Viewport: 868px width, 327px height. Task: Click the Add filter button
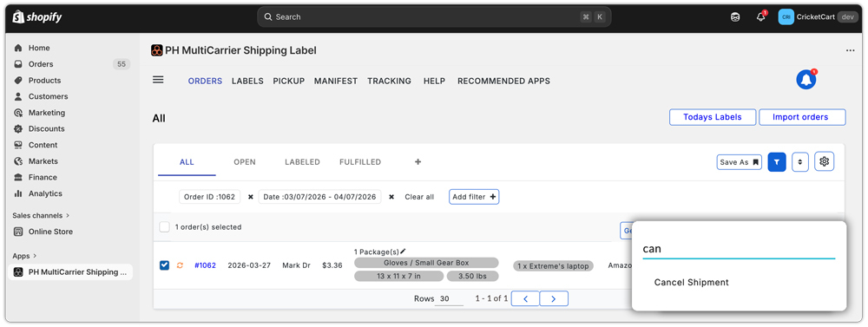474,197
